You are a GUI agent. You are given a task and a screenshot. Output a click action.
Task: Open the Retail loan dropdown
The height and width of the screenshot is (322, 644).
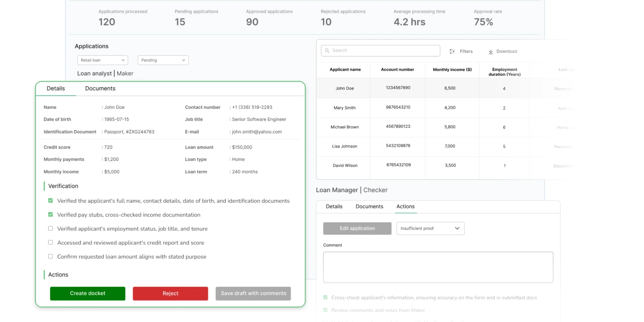pos(102,60)
